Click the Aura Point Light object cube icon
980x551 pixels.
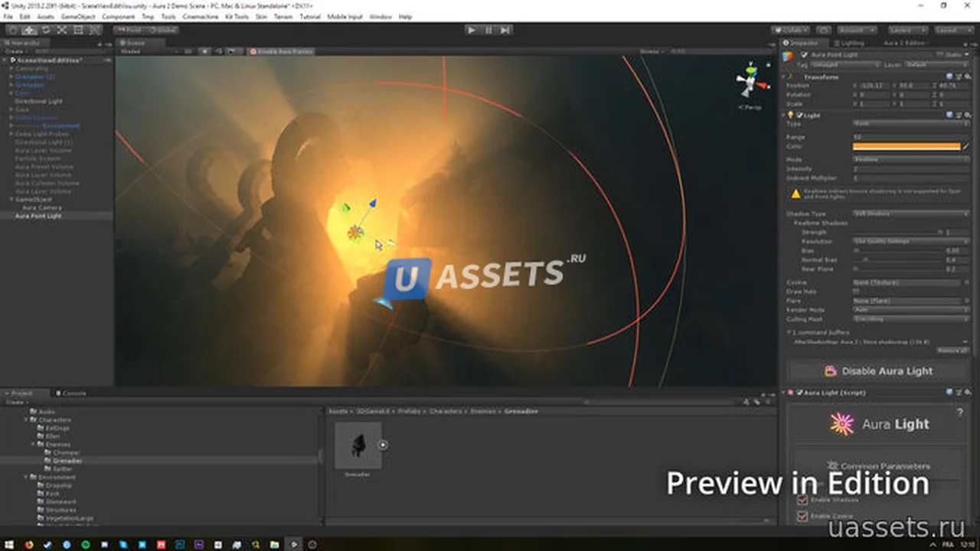[789, 57]
